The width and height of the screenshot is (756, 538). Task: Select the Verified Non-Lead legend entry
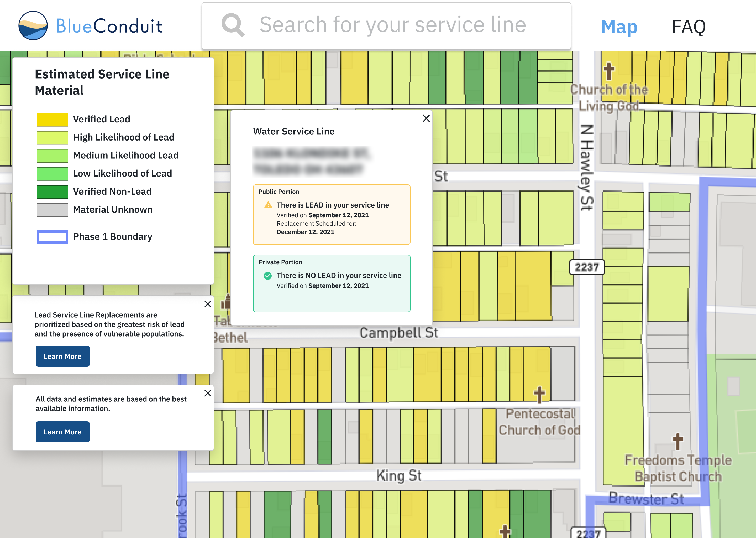pyautogui.click(x=52, y=191)
